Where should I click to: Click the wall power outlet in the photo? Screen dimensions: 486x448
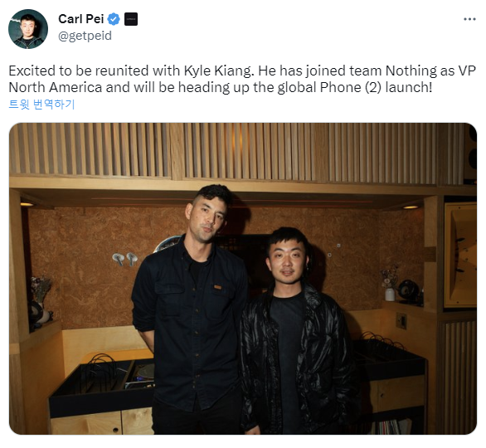pos(401,321)
